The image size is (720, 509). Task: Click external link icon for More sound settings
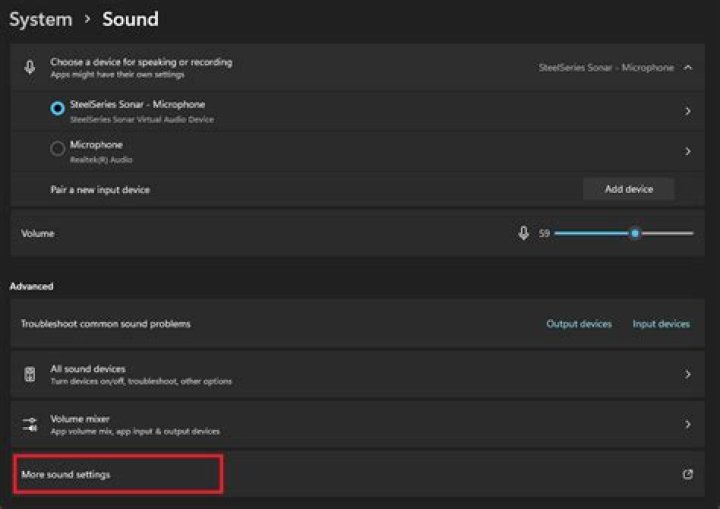pyautogui.click(x=687, y=474)
